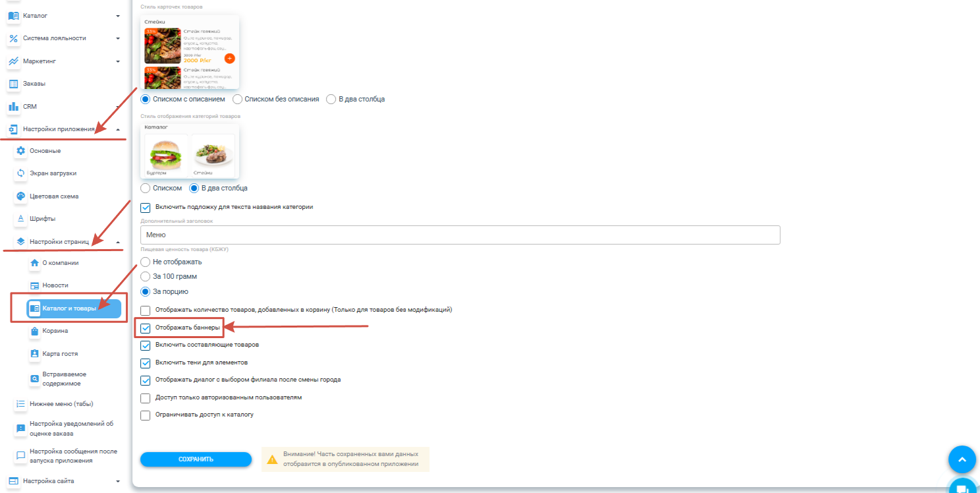Image resolution: width=980 pixels, height=493 pixels.
Task: Click the scroll-to-top arrow button
Action: pyautogui.click(x=962, y=459)
